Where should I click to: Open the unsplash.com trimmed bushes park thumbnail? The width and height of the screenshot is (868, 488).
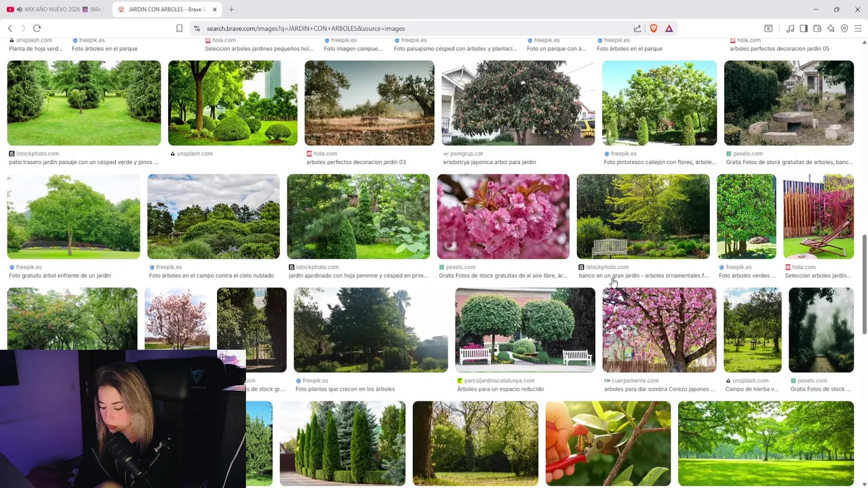(233, 103)
